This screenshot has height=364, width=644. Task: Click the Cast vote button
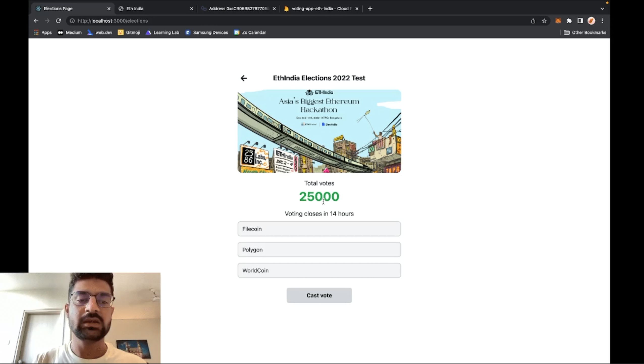319,295
